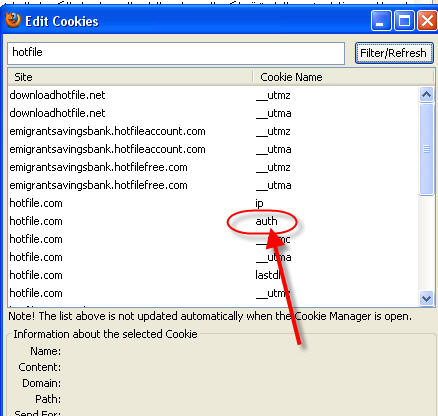The image size is (438, 416).
Task: Close the Edit Cookies window
Action: 427,21
